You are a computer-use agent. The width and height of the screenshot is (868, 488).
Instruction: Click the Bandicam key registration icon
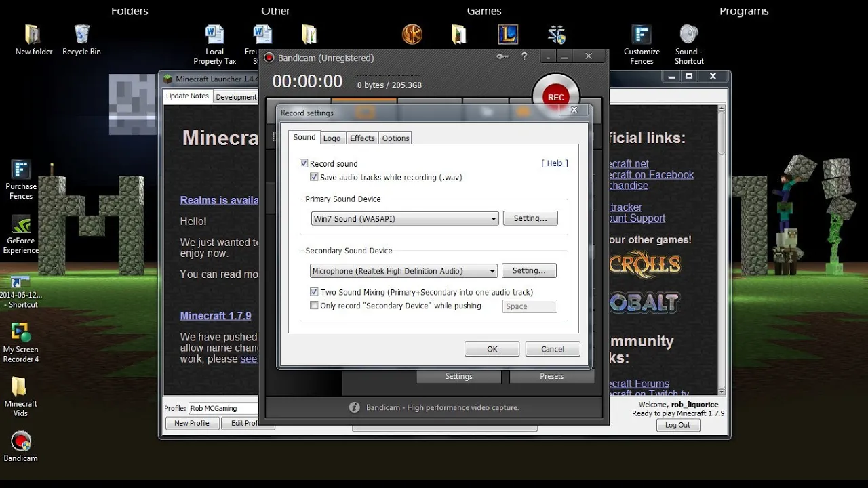(502, 57)
